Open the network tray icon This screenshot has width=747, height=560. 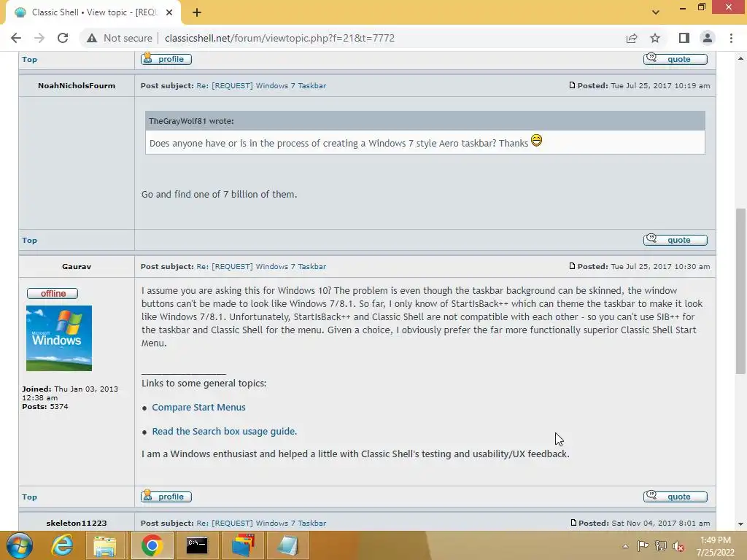tap(661, 546)
